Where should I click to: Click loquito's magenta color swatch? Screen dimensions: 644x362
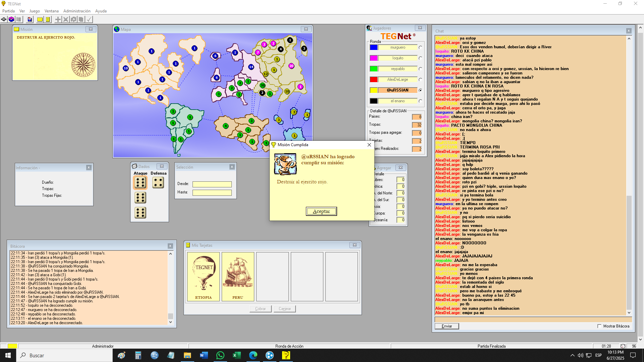click(374, 58)
